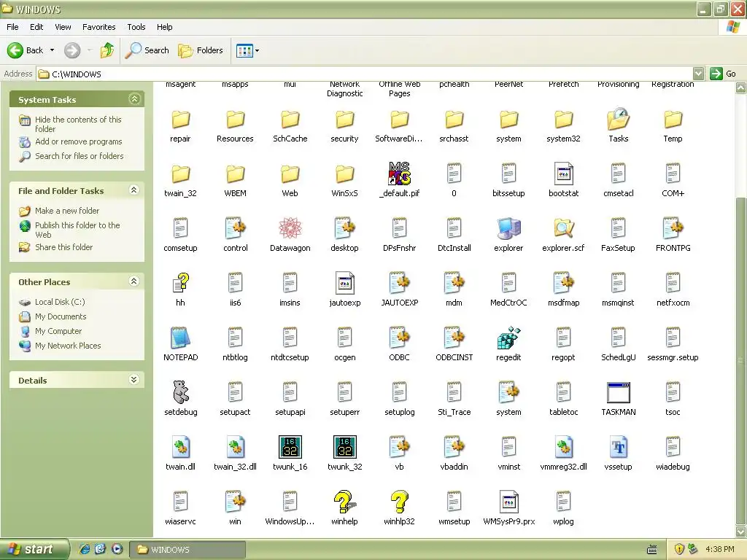Select the winhelp question mark icon
Screen dimensions: 747x560
344,502
